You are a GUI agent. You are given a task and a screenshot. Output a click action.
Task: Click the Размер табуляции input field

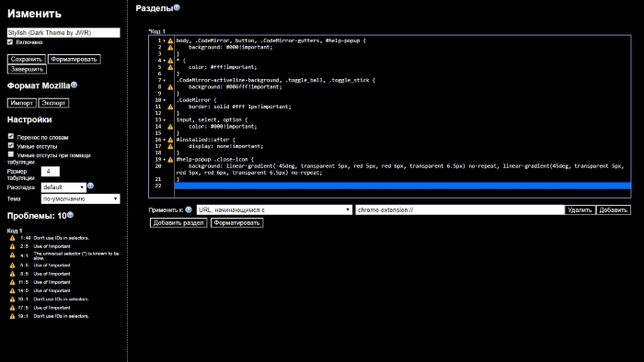50,172
